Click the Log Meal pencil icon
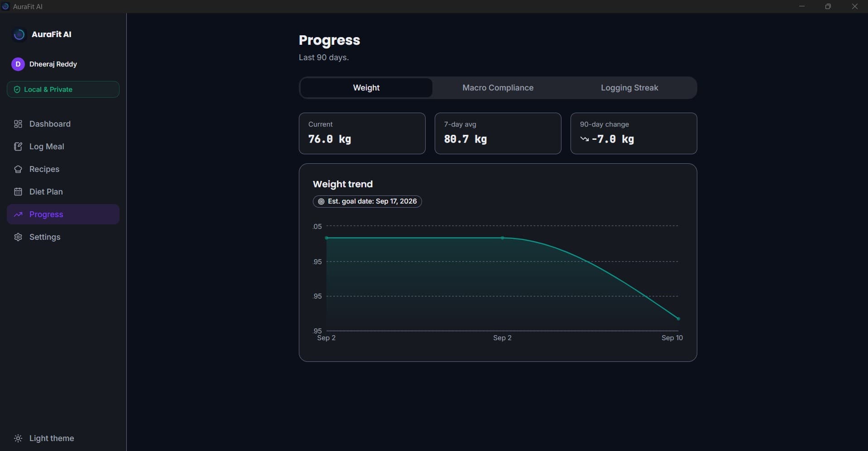The image size is (868, 451). pos(18,147)
